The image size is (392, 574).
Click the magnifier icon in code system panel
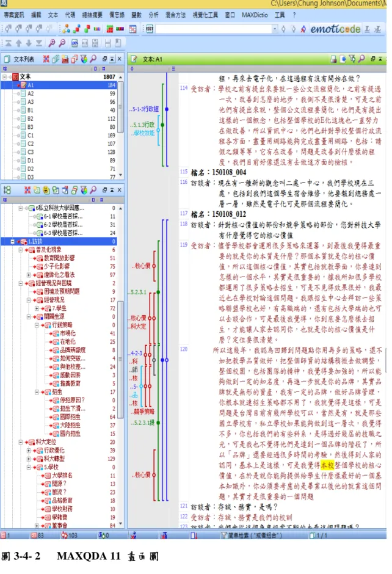(x=93, y=190)
